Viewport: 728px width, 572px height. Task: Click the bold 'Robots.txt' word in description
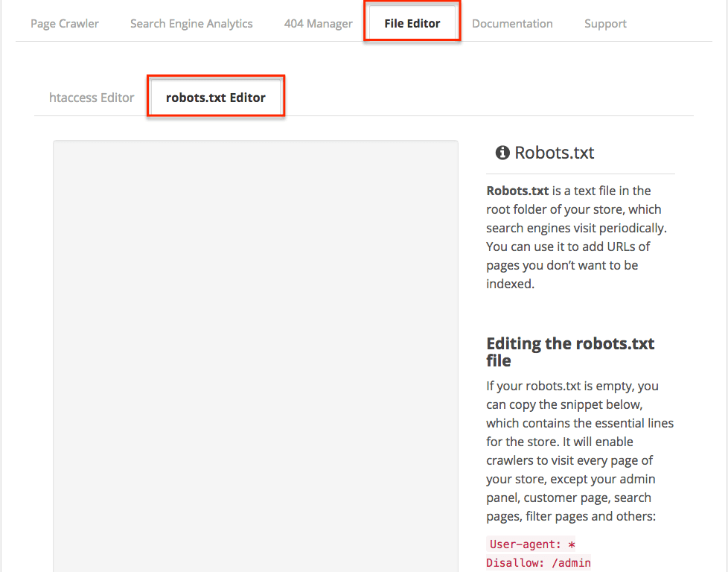[517, 191]
